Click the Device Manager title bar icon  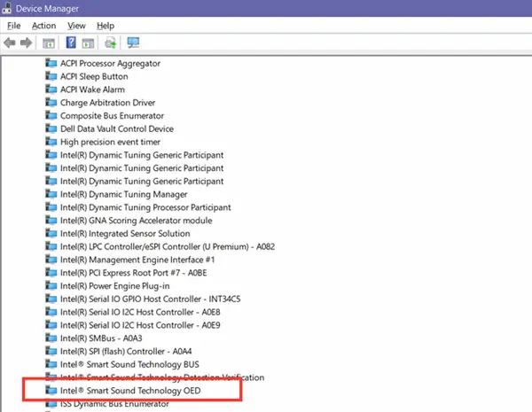tap(7, 8)
